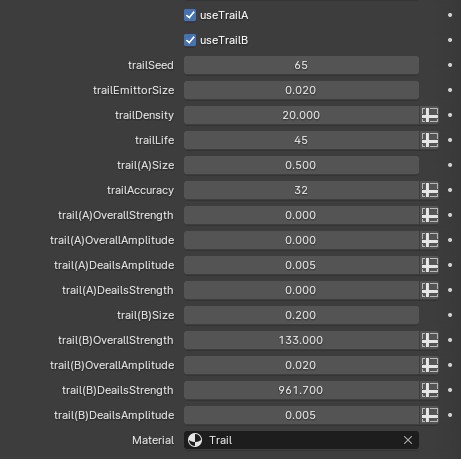Click attribute icon next to trail(B)DeailsAmplitude
461x459 pixels.
pyautogui.click(x=430, y=415)
